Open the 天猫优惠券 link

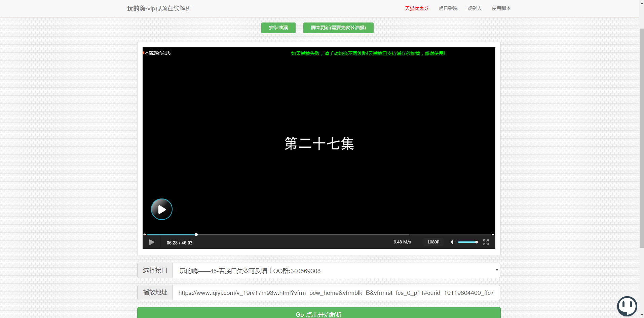click(417, 8)
